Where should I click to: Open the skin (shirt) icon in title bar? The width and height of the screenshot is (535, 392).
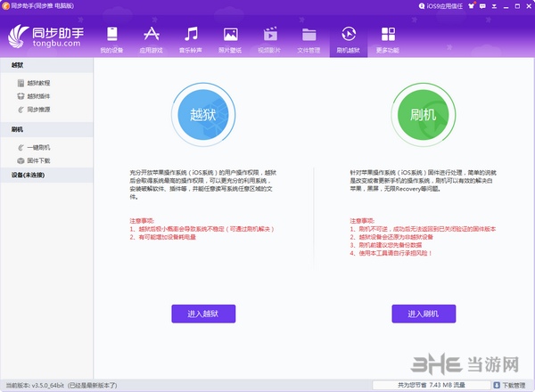pos(471,6)
